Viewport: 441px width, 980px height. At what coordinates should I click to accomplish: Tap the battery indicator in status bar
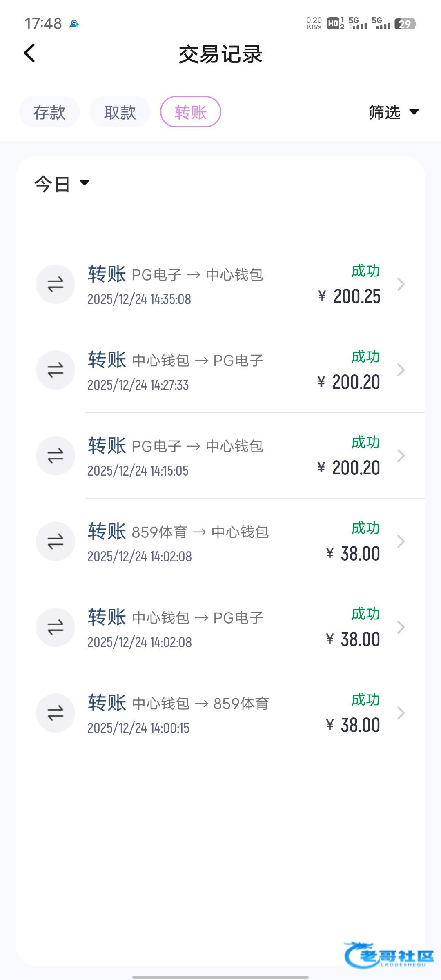[x=405, y=24]
